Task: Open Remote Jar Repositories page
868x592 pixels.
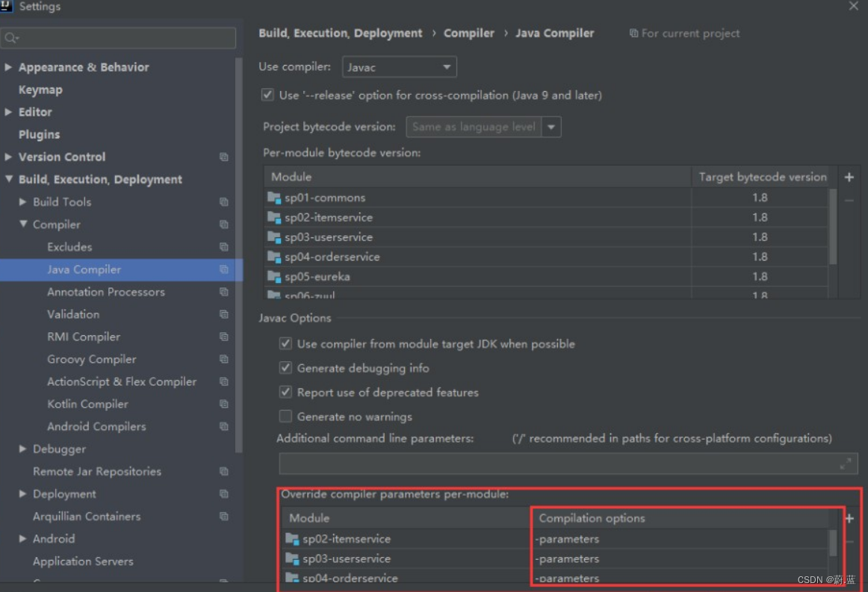Action: click(97, 471)
